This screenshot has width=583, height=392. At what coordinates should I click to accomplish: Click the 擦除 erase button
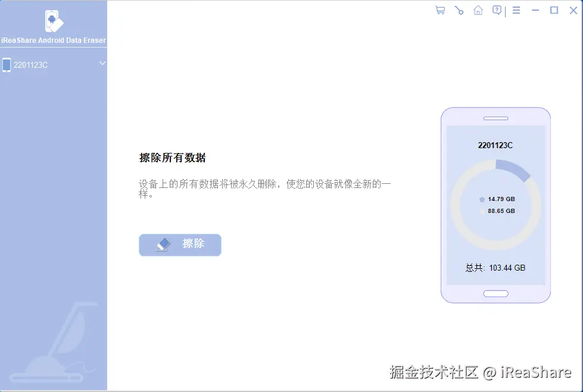click(180, 244)
